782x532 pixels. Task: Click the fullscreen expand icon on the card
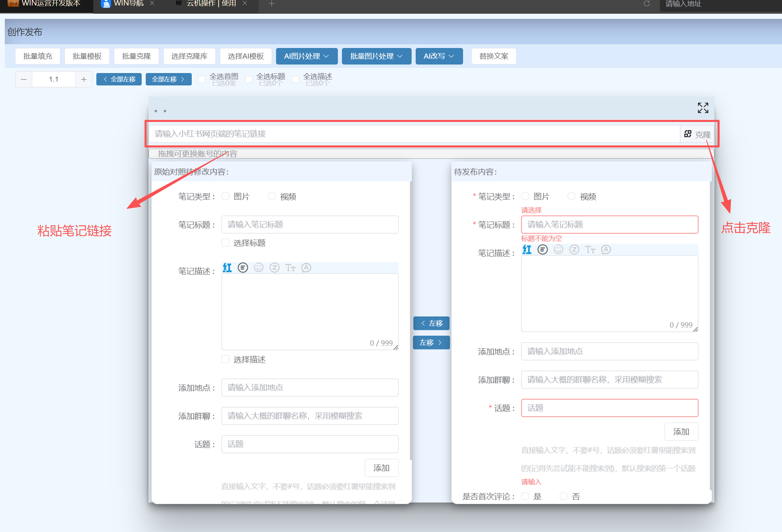(703, 108)
